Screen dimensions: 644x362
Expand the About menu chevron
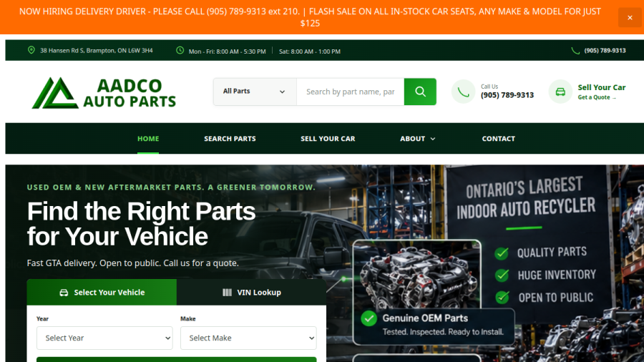tap(432, 139)
